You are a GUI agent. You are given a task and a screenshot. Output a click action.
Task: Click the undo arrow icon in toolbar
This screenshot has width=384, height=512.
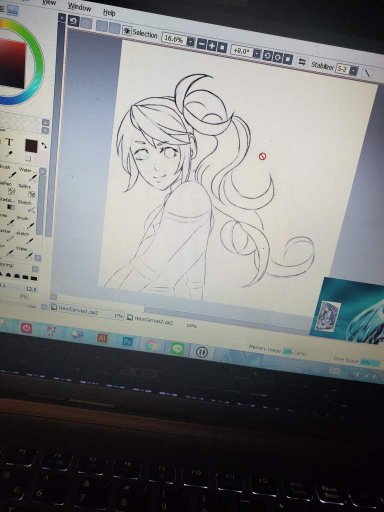[73, 21]
